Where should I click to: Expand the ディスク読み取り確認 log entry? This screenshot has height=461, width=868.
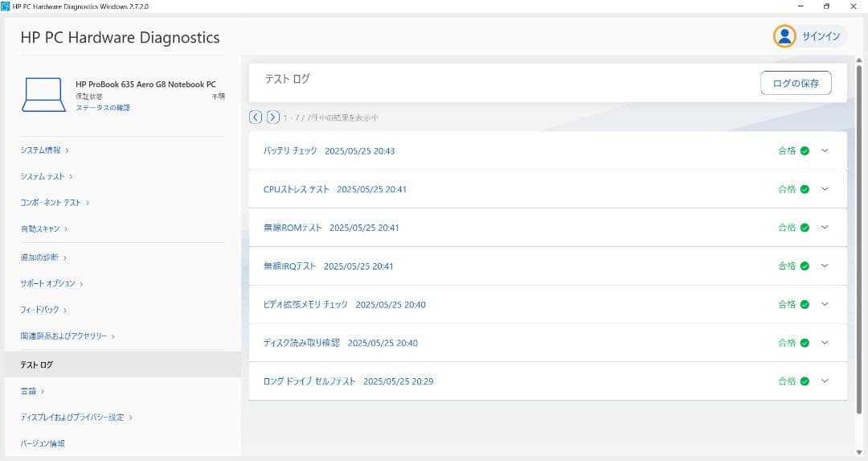coord(825,343)
